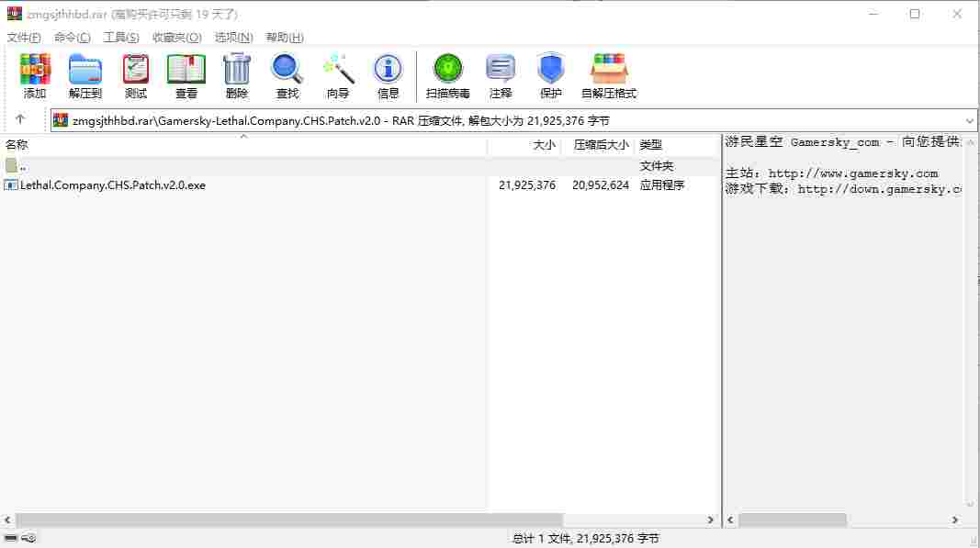Click the file list horizontal scrollbar thumb
Image resolution: width=980 pixels, height=548 pixels.
(288, 520)
